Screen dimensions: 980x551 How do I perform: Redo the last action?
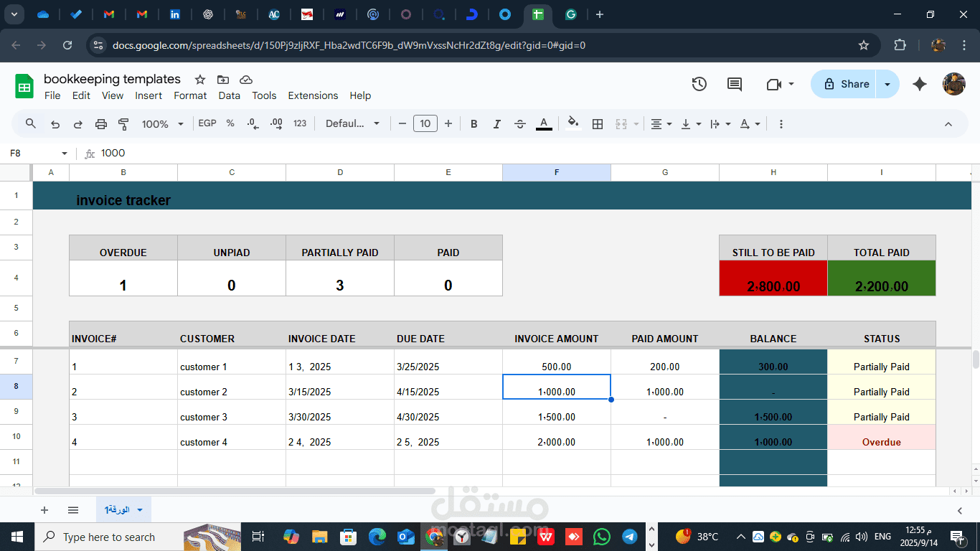coord(78,124)
